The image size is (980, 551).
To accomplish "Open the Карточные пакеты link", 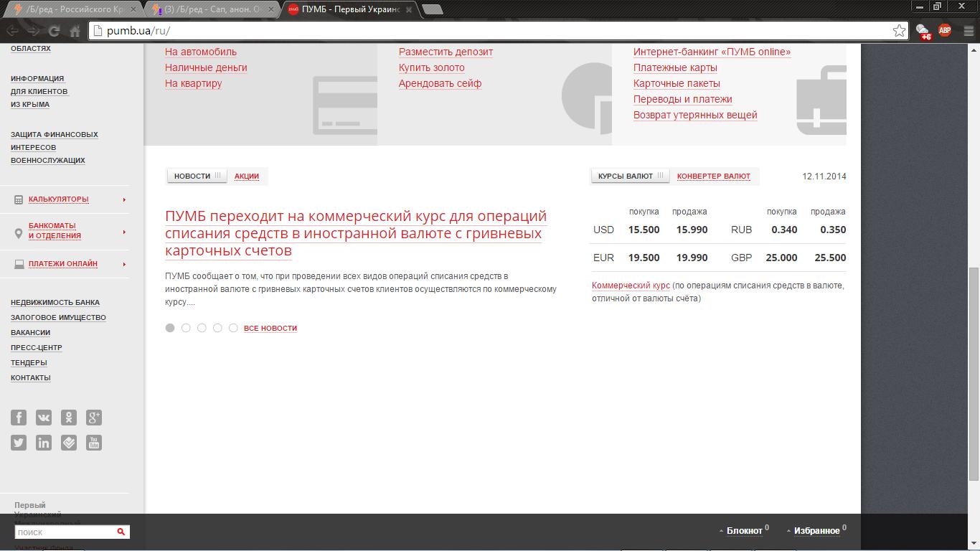I will tap(677, 83).
